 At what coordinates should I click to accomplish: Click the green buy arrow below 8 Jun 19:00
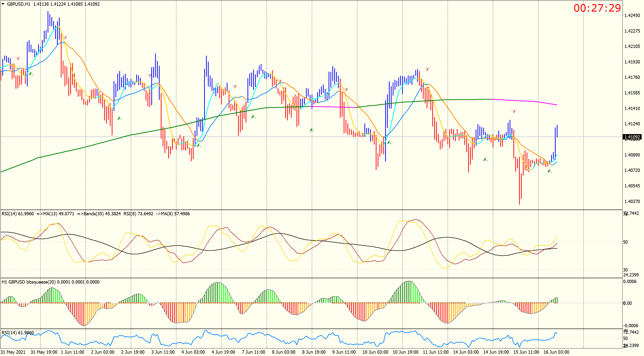(x=312, y=130)
